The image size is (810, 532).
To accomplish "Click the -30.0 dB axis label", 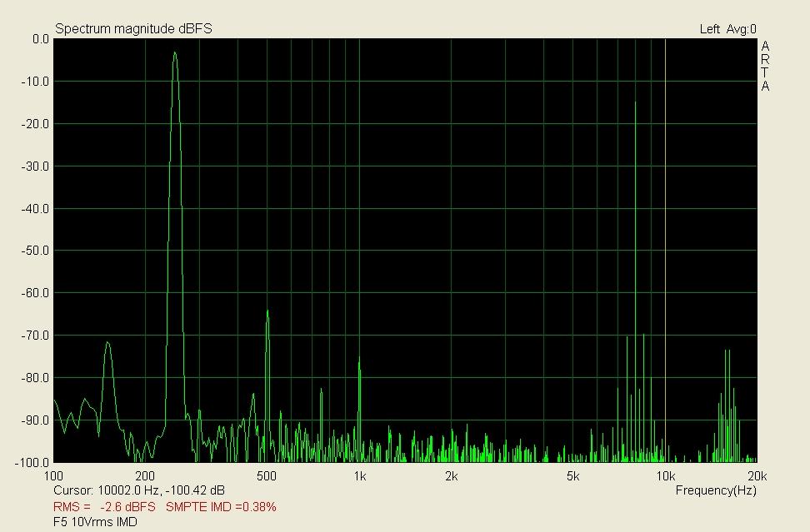I will (x=35, y=167).
